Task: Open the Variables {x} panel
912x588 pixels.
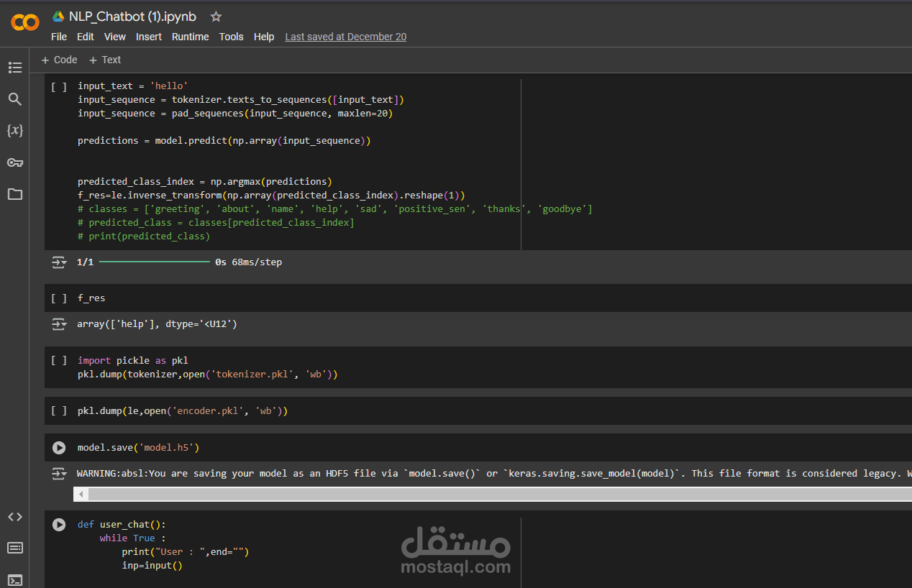Action: tap(15, 131)
